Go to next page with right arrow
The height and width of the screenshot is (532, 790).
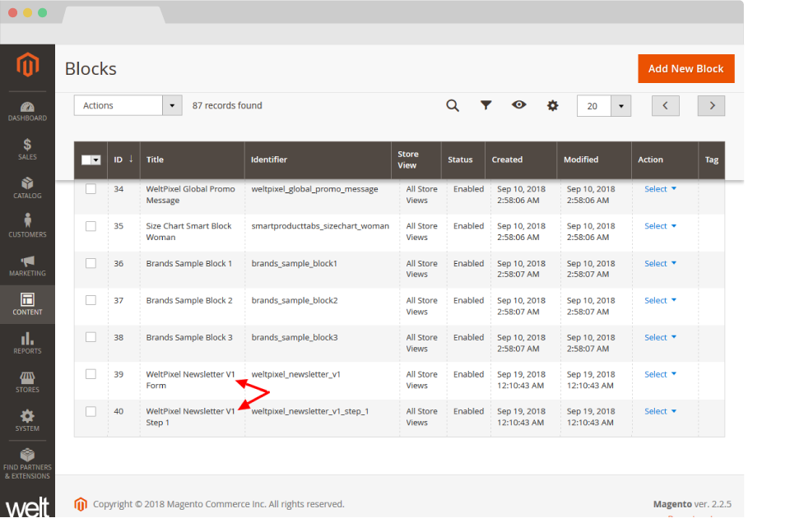point(711,105)
